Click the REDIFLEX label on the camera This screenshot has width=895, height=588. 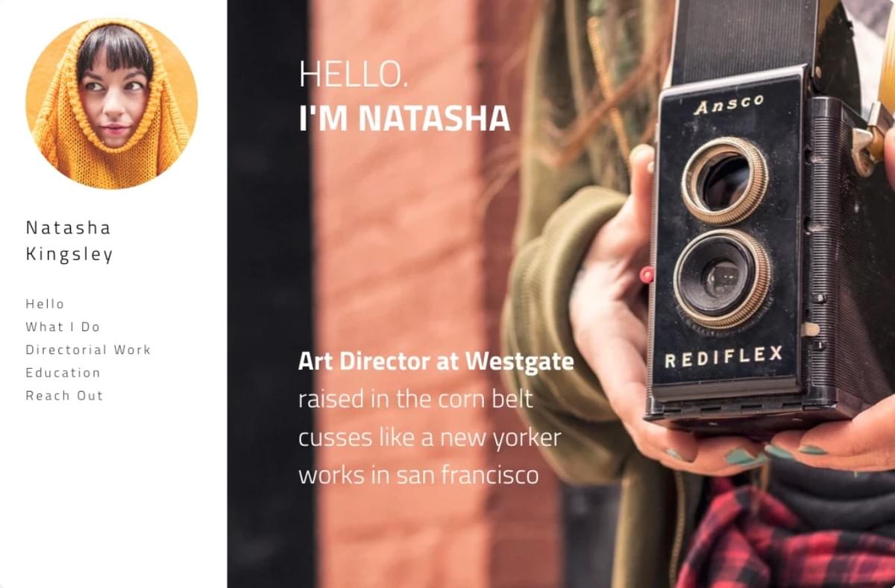(x=723, y=357)
